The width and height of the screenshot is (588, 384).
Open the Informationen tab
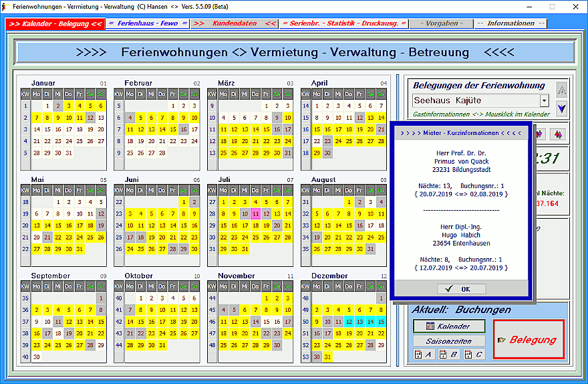510,23
